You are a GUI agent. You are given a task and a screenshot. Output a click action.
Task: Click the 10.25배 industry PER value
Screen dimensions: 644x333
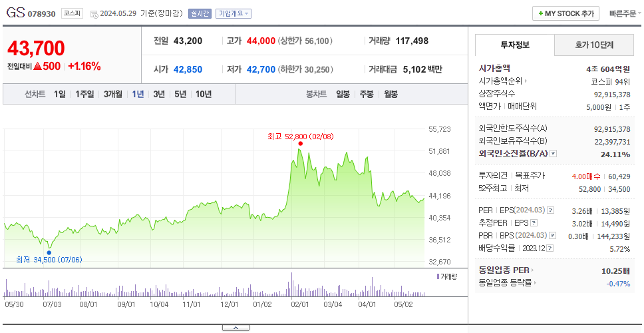[615, 270]
